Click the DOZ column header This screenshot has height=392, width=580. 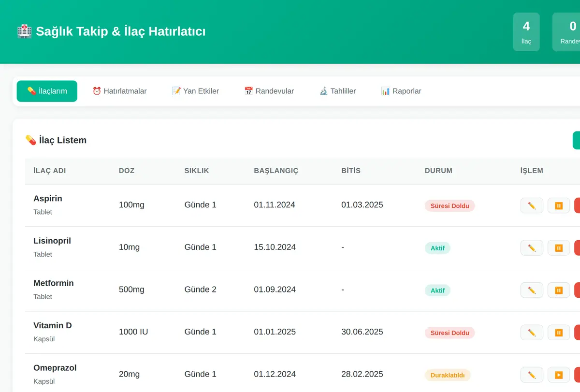(x=127, y=171)
